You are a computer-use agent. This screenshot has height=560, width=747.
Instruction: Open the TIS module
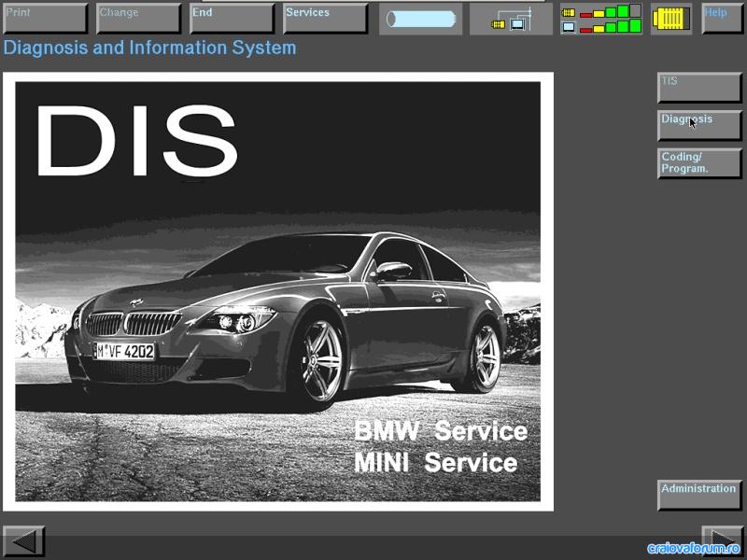[699, 88]
